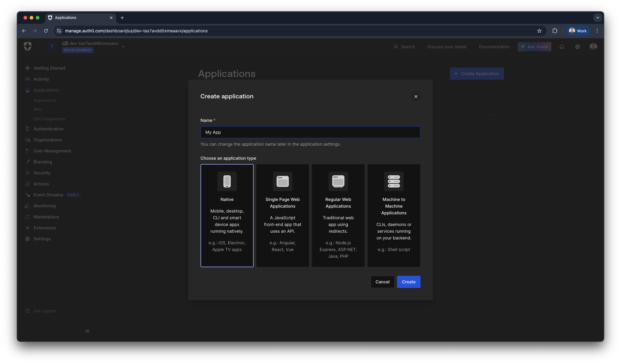
Task: Click the notification bell icon
Action: [562, 47]
